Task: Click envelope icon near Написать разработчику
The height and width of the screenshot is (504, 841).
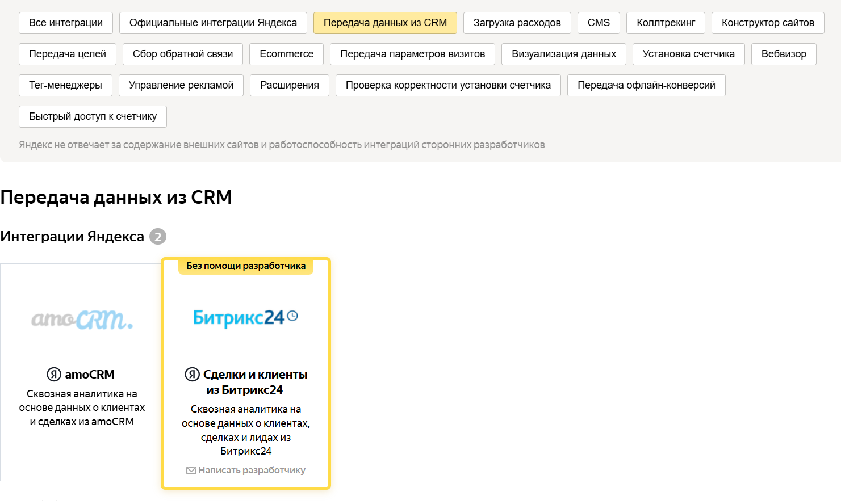Action: (x=191, y=471)
